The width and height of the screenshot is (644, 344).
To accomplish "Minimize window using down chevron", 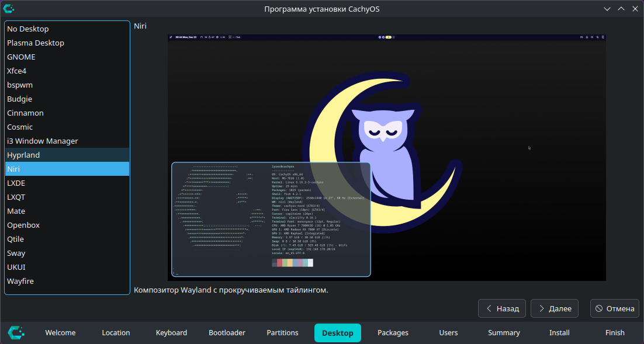I will (x=607, y=9).
